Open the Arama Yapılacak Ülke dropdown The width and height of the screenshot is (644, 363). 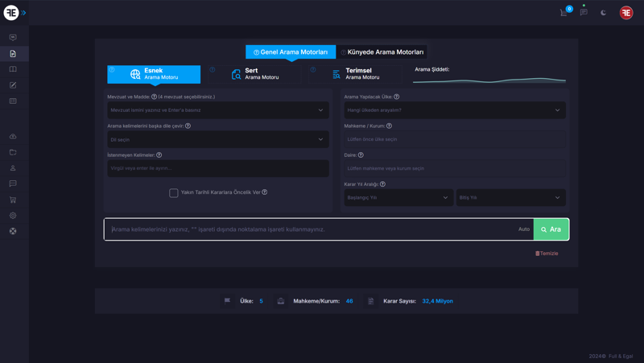coord(454,110)
